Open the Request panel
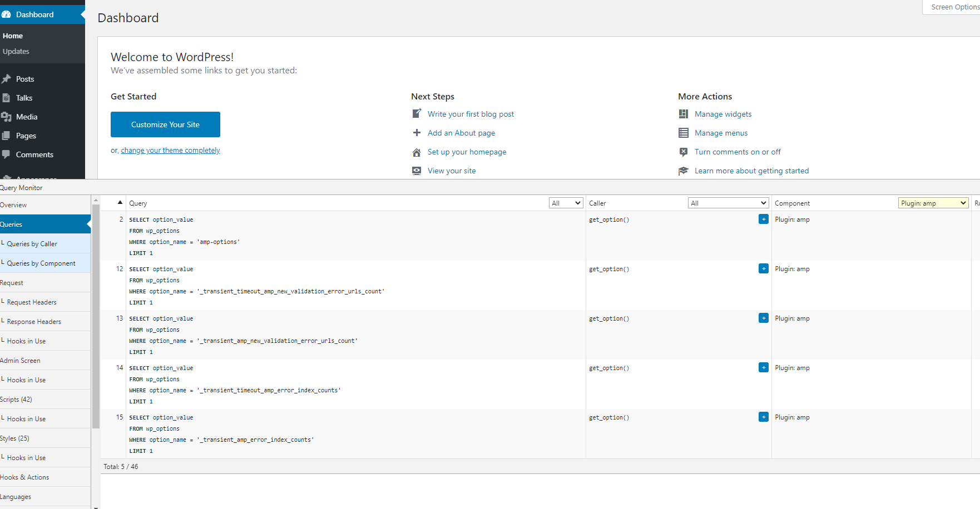Screen dimensions: 980x509 click(45, 282)
